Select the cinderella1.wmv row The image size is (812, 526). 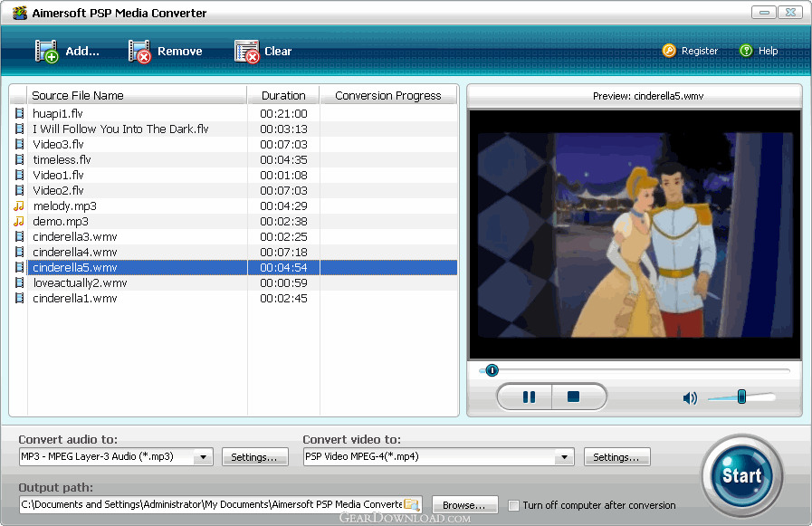pos(233,298)
